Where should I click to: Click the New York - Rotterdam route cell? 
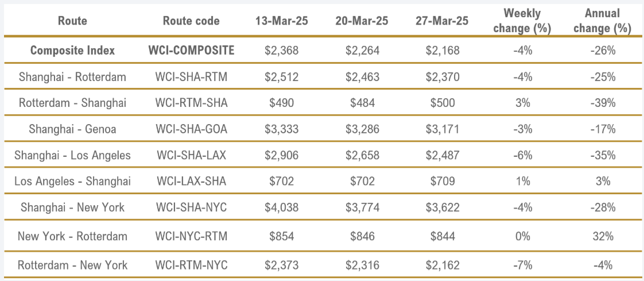(x=72, y=236)
